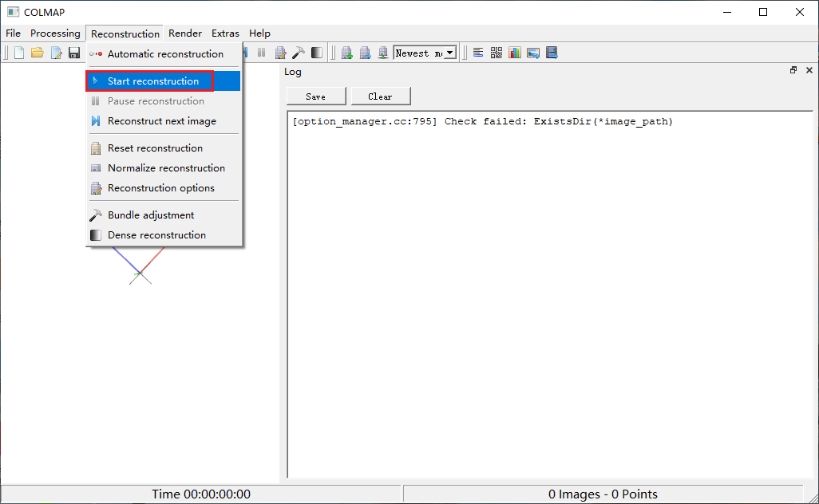Click the Import model toolbar icon
This screenshot has height=504, width=819.
[346, 53]
